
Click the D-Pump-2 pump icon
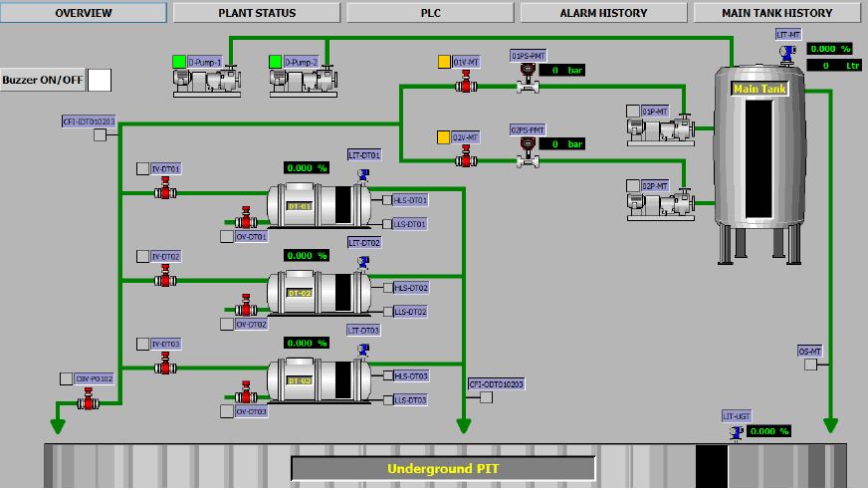303,82
